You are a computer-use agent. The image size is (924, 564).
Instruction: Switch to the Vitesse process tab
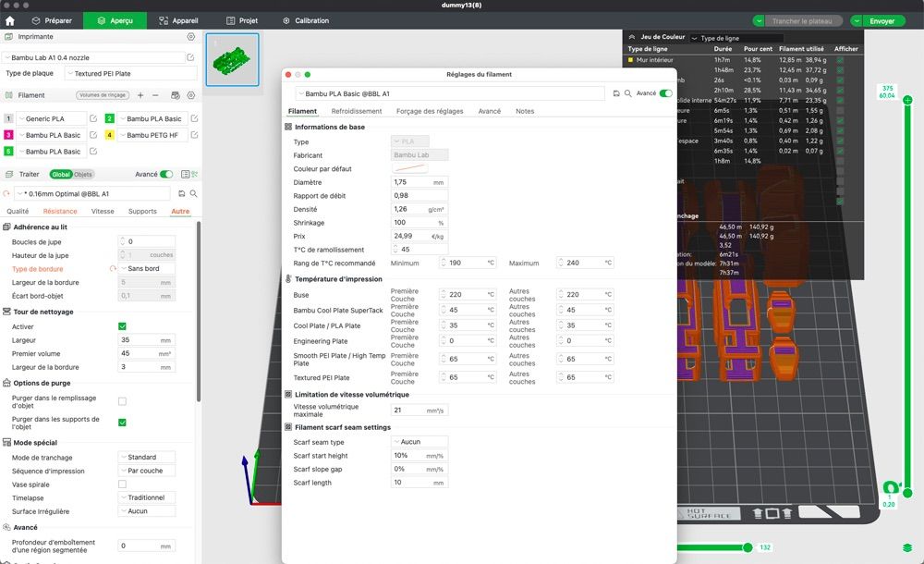[103, 211]
